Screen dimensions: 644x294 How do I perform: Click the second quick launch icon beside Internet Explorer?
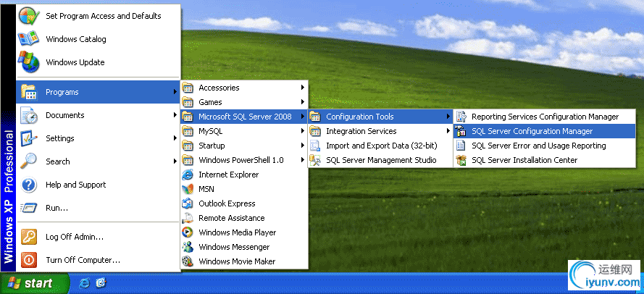(x=101, y=283)
